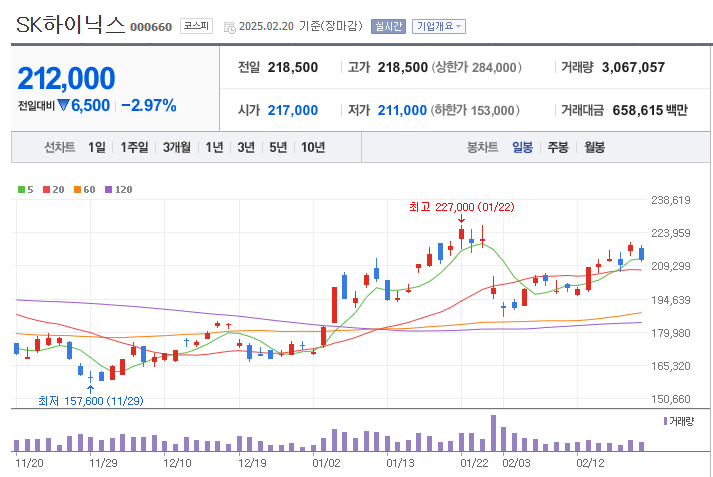Click the 거래대금 value 658,615 백만
713x477 pixels.
click(x=650, y=110)
